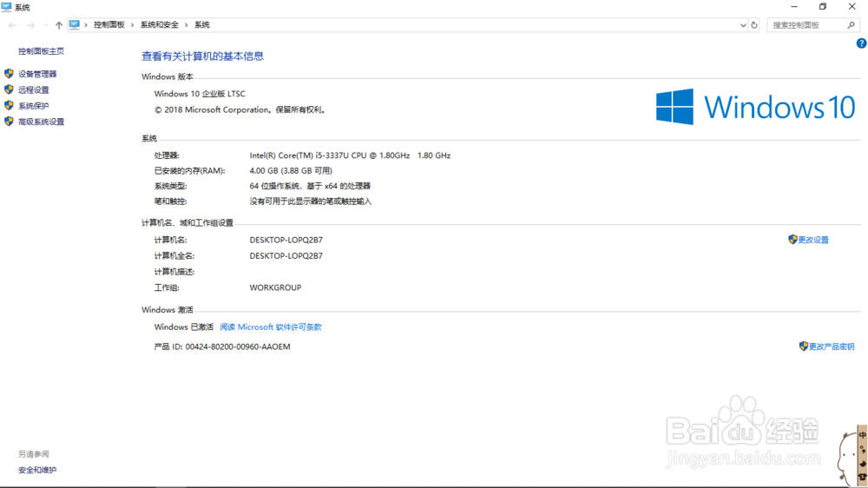Click the shield icon beside Change settings
868x488 pixels.
coord(792,240)
